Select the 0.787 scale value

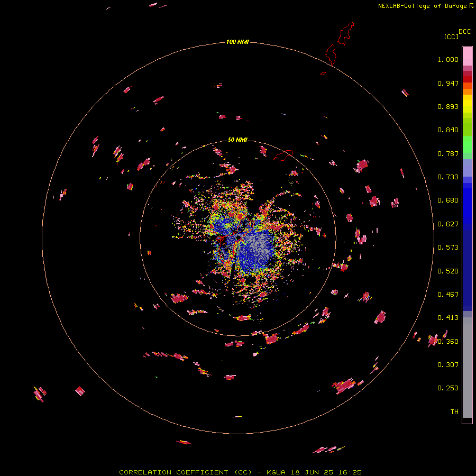click(448, 153)
